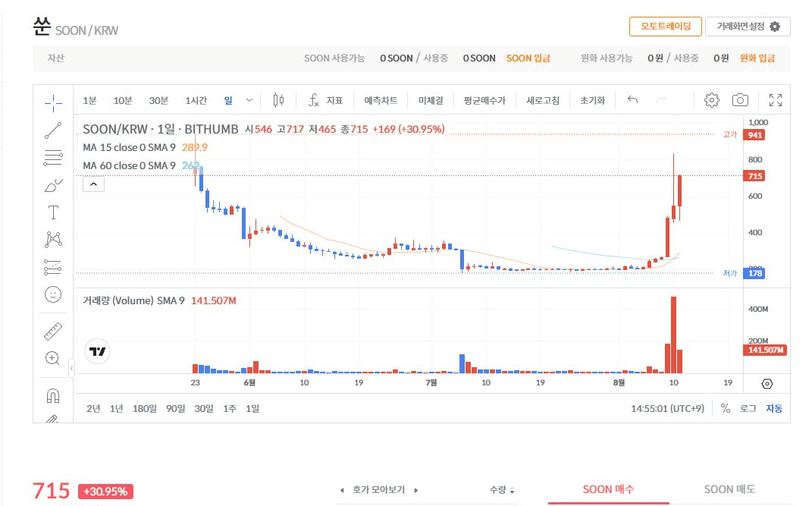Image resolution: width=812 pixels, height=506 pixels.
Task: Click the 941 high price label
Action: pyautogui.click(x=754, y=135)
